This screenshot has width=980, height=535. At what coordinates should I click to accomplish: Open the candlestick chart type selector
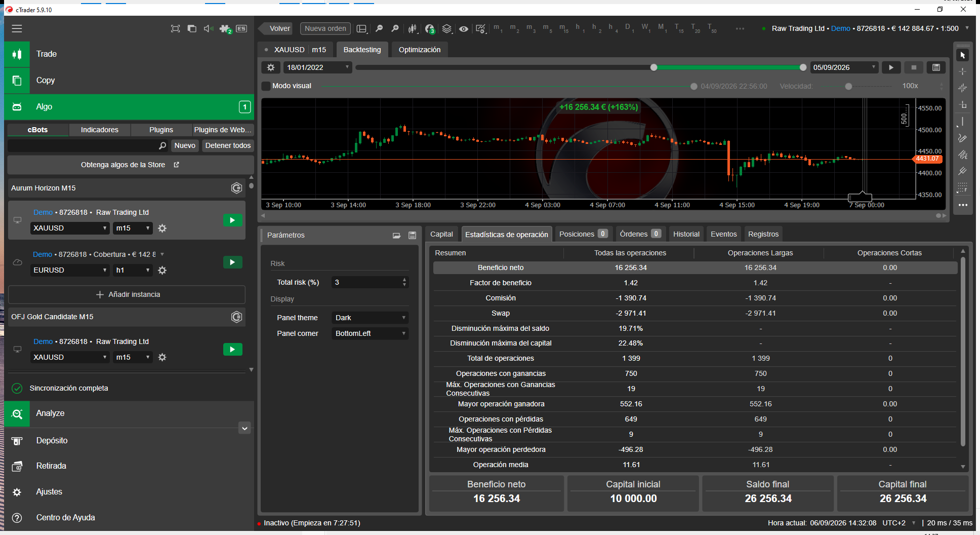tap(413, 29)
